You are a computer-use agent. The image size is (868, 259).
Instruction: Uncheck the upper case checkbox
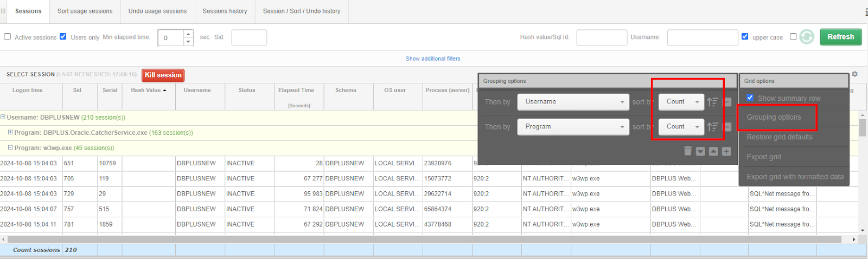coord(745,36)
